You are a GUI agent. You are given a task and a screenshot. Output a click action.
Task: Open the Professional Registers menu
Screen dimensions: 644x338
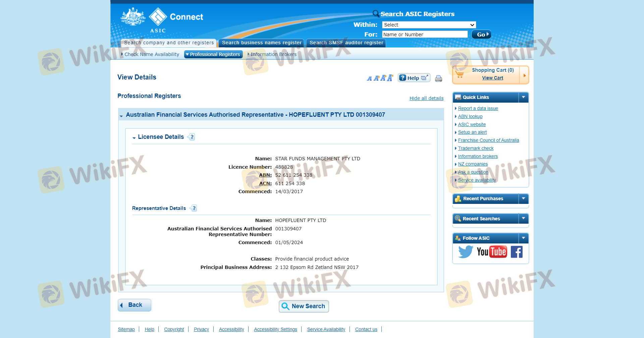[213, 54]
